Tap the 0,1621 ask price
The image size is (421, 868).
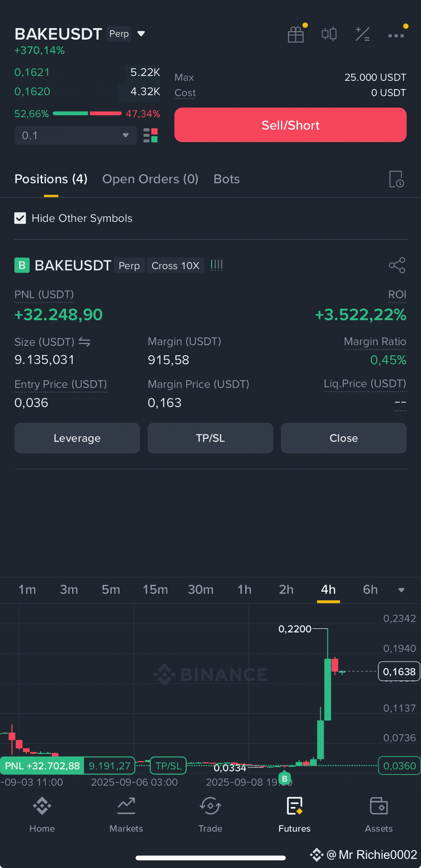(32, 72)
